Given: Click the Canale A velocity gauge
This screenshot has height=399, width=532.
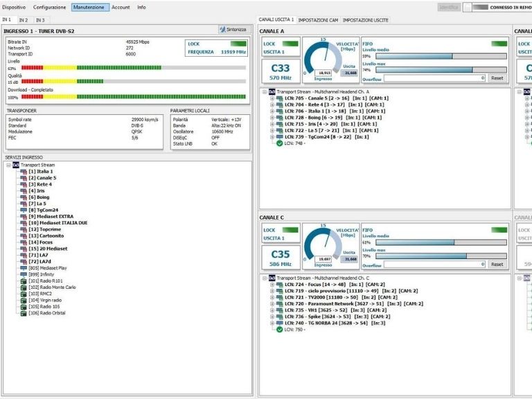Looking at the screenshot, I should [323, 57].
